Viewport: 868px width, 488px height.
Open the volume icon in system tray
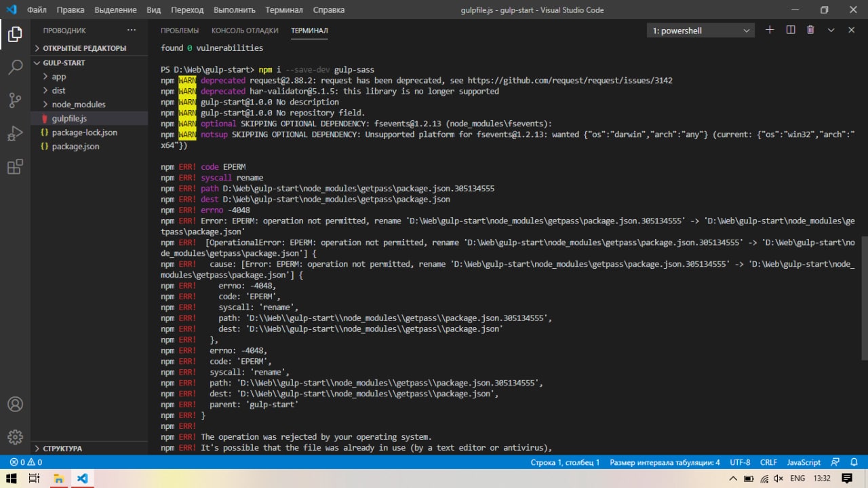coord(778,478)
